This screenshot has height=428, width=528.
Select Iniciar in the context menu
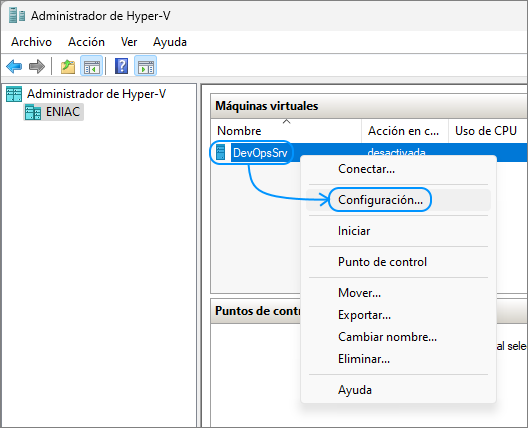coord(398,231)
